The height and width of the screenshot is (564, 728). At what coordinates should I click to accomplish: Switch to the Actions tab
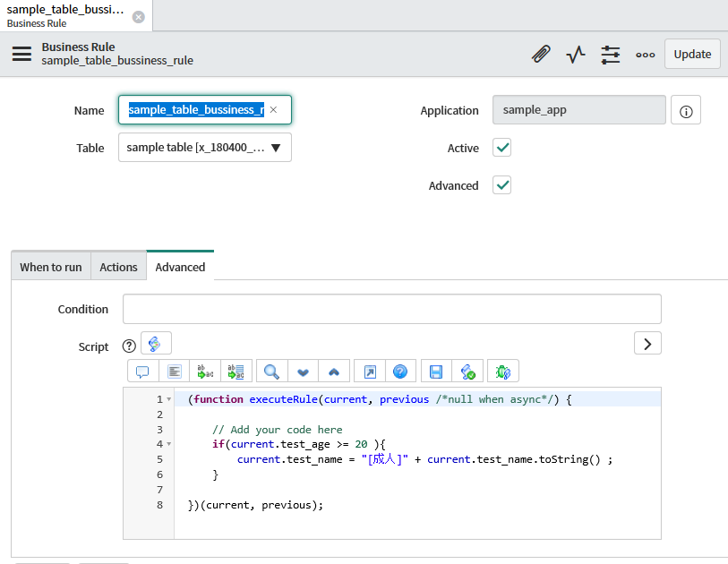[x=118, y=267]
